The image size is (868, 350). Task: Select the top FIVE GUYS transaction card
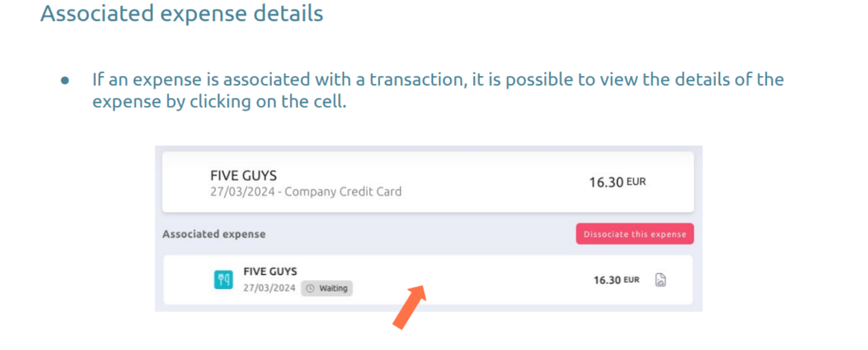[x=428, y=182]
